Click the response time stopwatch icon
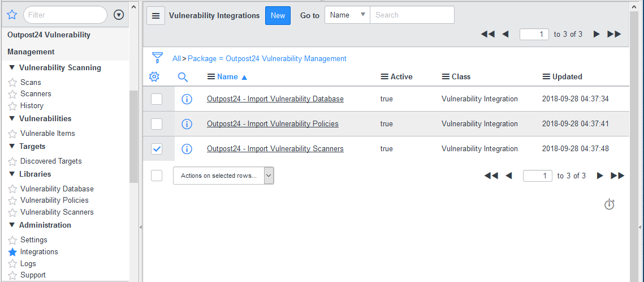The width and height of the screenshot is (644, 282). coord(609,204)
